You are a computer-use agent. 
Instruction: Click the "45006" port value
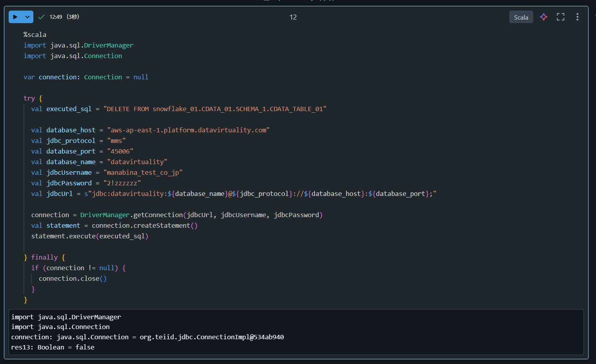pos(120,151)
